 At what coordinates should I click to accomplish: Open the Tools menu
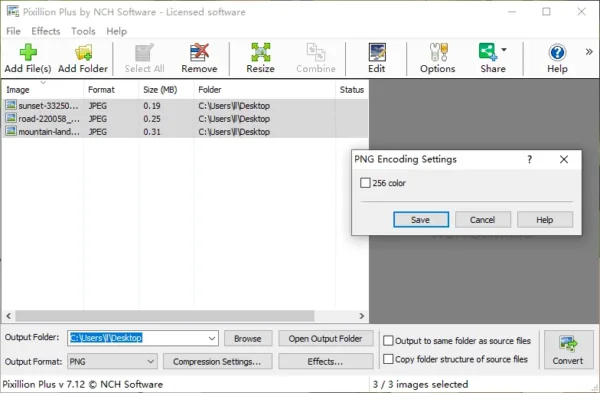tap(83, 31)
